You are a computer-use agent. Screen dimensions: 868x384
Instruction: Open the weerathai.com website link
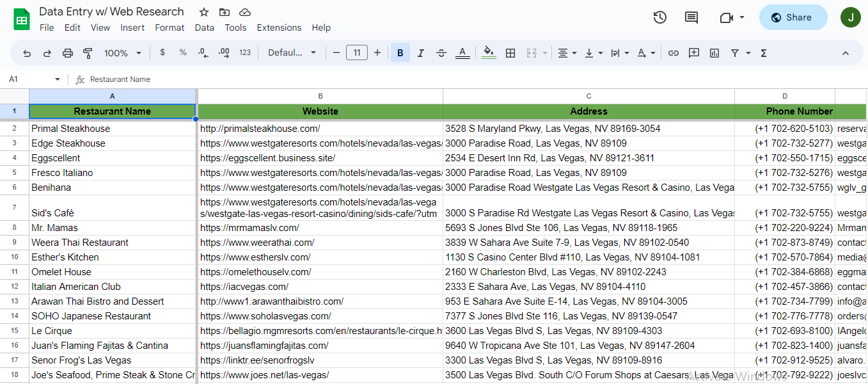coord(257,243)
